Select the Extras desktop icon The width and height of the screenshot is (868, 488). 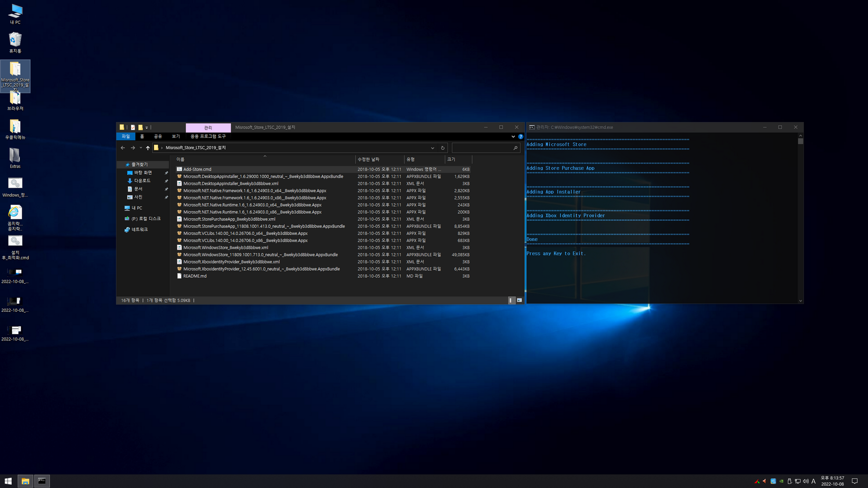point(15,158)
